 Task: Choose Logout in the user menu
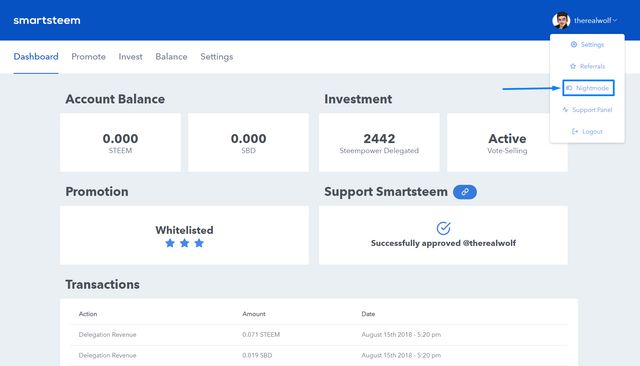click(x=587, y=131)
